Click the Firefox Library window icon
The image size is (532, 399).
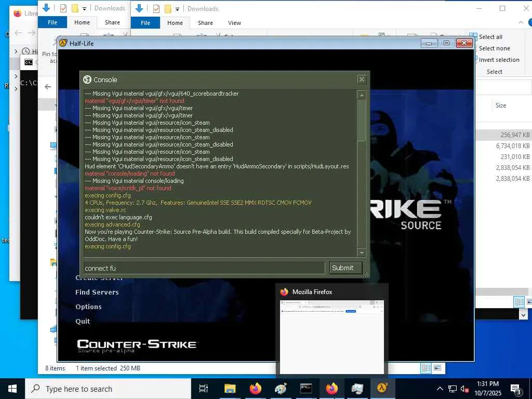point(17,13)
